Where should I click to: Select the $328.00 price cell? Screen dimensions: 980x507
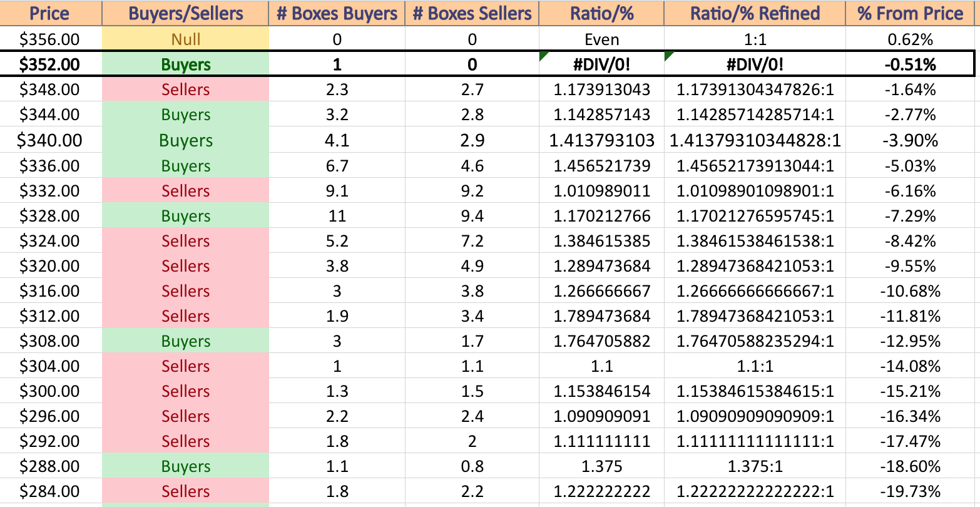[50, 216]
